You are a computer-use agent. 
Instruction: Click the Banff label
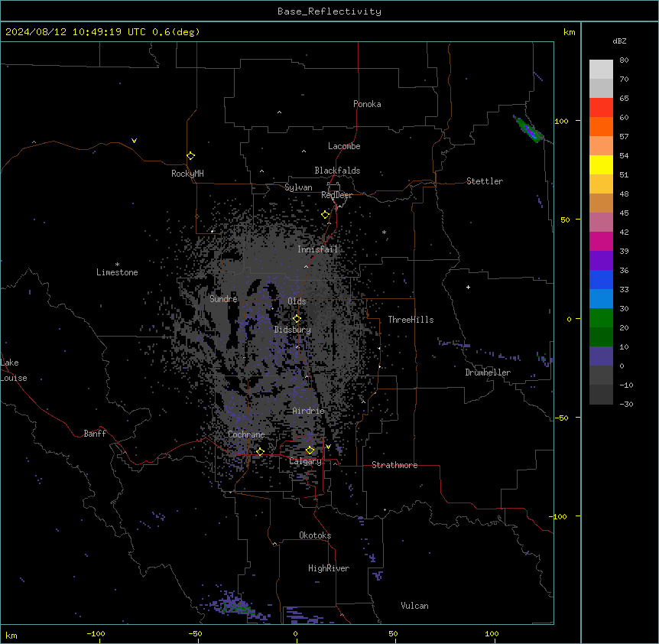(x=95, y=434)
